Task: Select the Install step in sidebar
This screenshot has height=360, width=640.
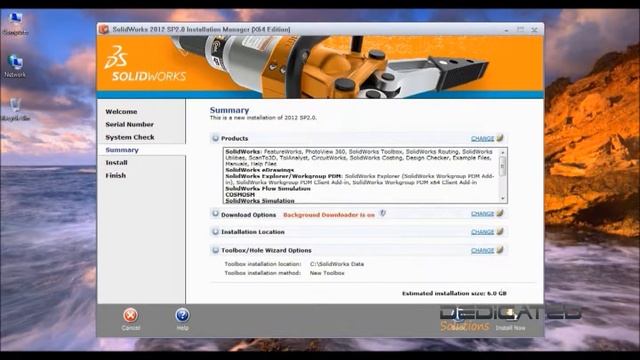Action: pos(116,162)
